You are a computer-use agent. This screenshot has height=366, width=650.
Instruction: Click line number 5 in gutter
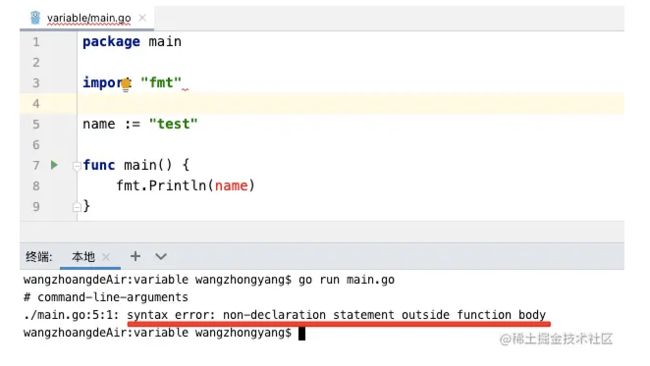36,124
